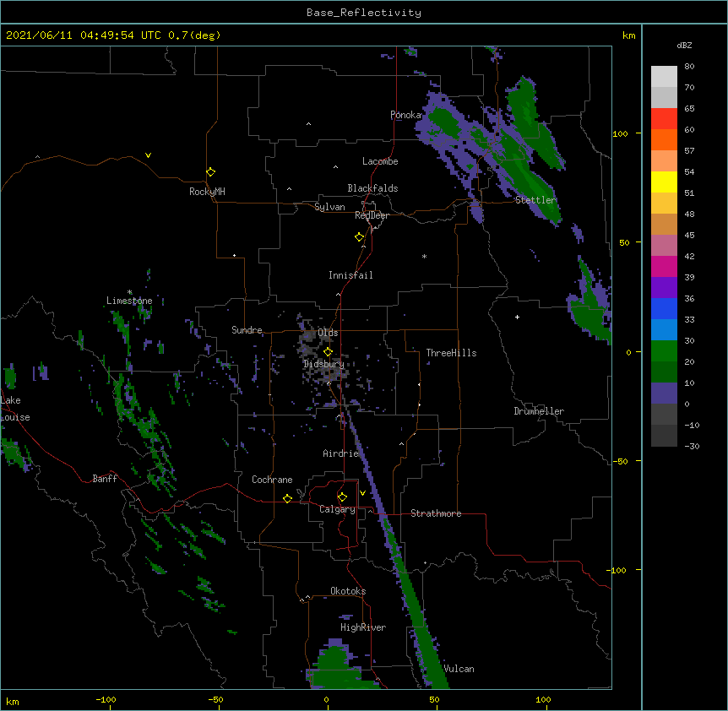Click the -100 tick on the bottom axis
The image size is (728, 711).
[x=106, y=700]
